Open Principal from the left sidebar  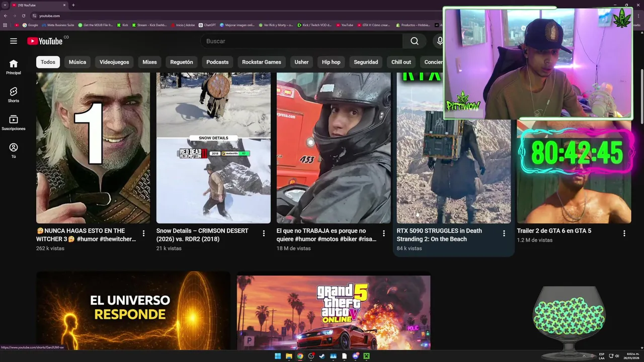(x=14, y=67)
